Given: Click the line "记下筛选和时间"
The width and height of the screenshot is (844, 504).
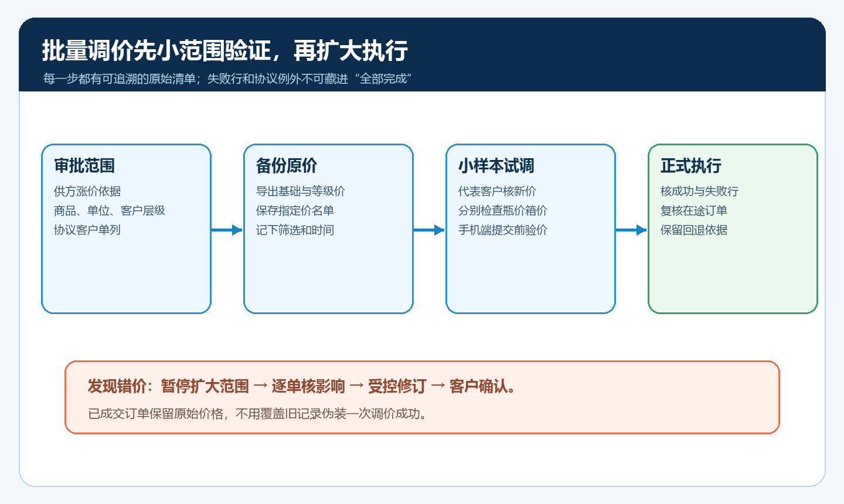Looking at the screenshot, I should (x=295, y=230).
